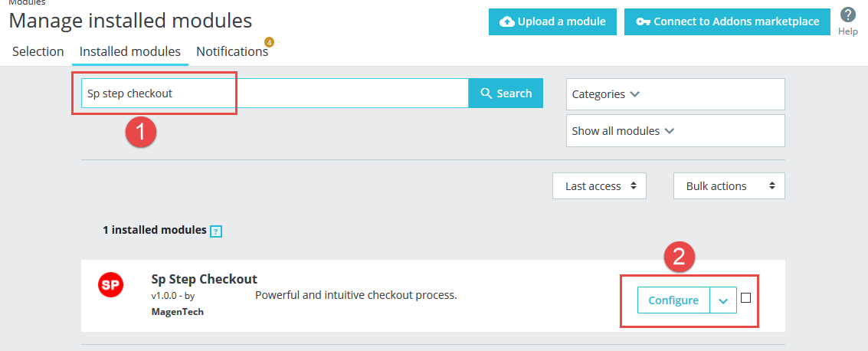
Task: Click the Help question mark icon
Action: 847,15
